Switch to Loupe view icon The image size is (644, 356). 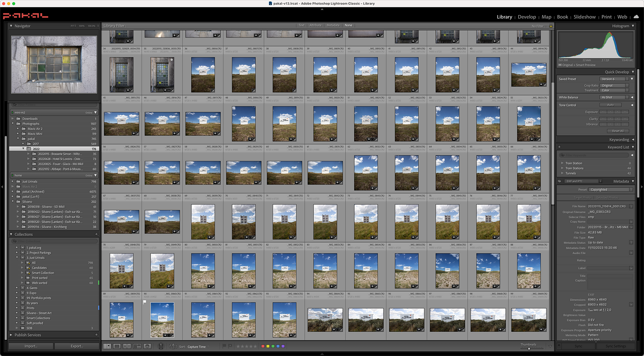tap(117, 346)
